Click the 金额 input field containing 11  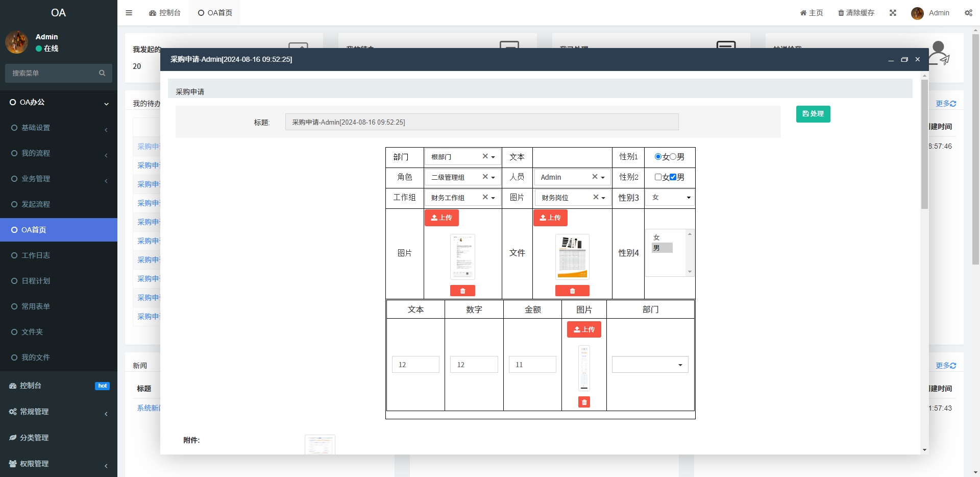pos(532,365)
